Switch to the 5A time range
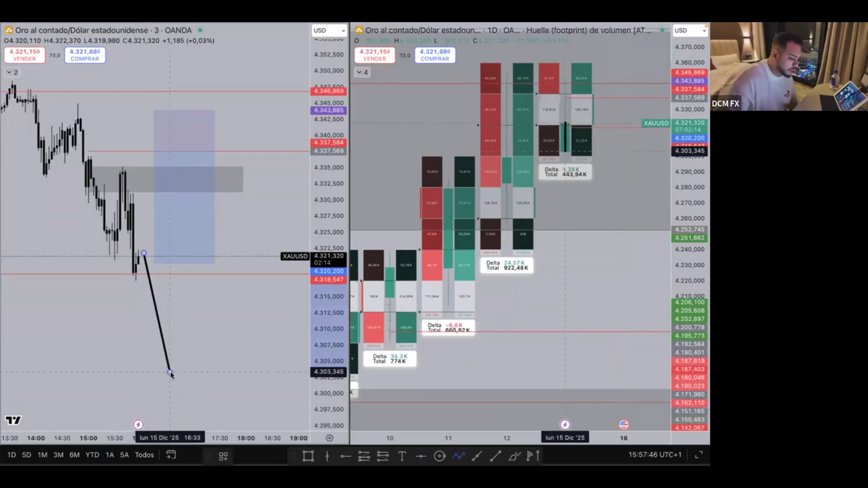 [x=124, y=455]
